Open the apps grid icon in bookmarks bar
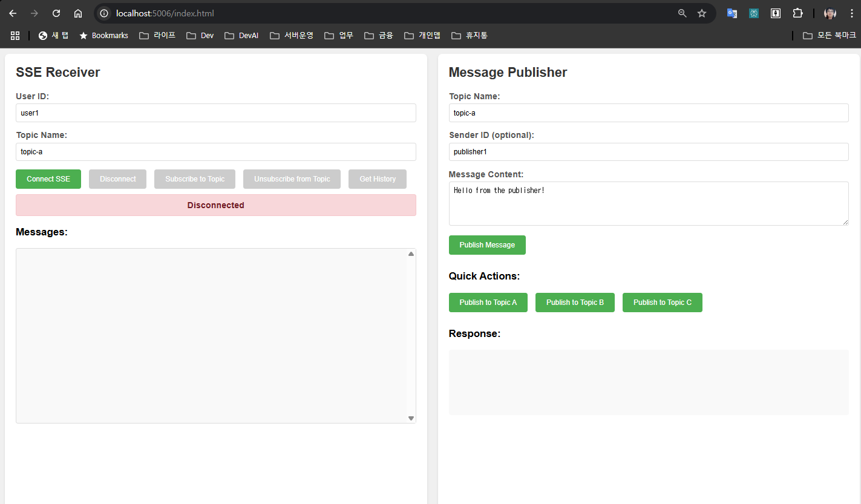Screen dimensions: 861x504 (15, 36)
